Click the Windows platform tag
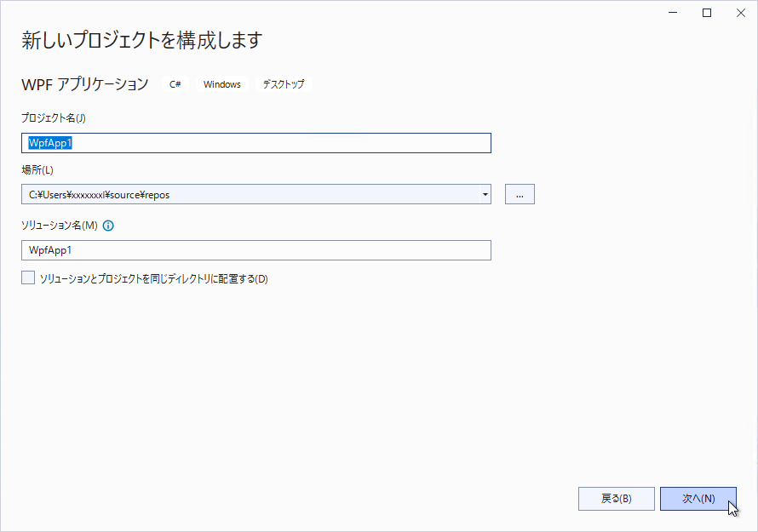The width and height of the screenshot is (758, 532). coord(222,84)
